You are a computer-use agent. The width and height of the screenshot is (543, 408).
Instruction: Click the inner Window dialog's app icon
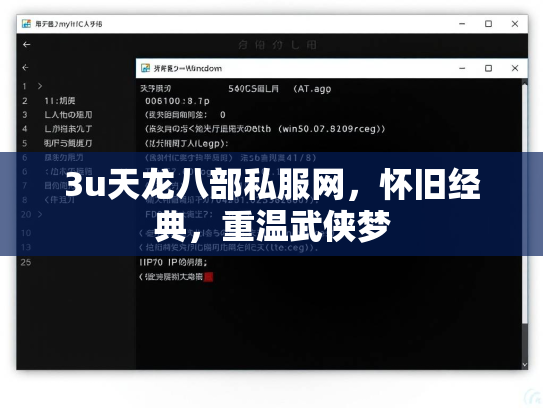[x=145, y=68]
